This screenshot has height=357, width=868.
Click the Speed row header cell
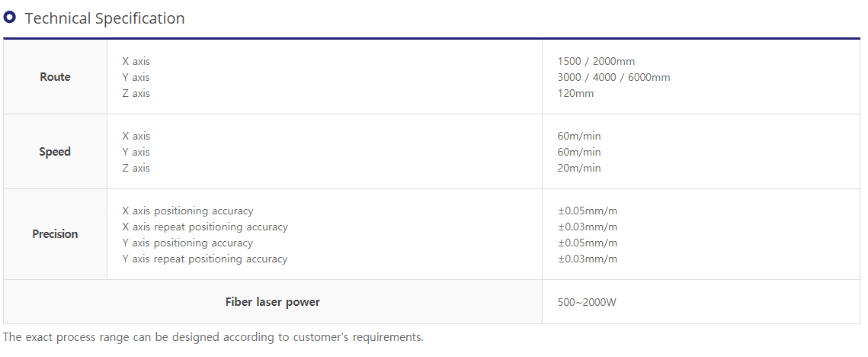click(56, 152)
